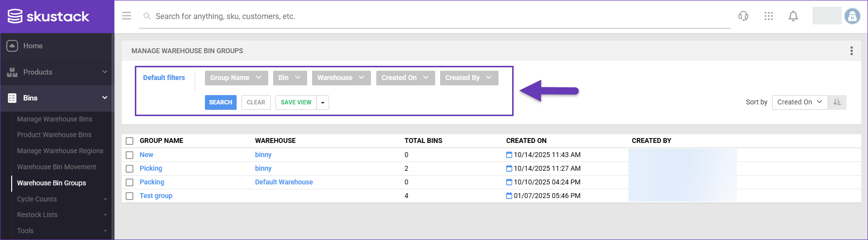Screen dimensions: 868x240
Task: Tick the Test group row checkbox
Action: click(x=129, y=196)
